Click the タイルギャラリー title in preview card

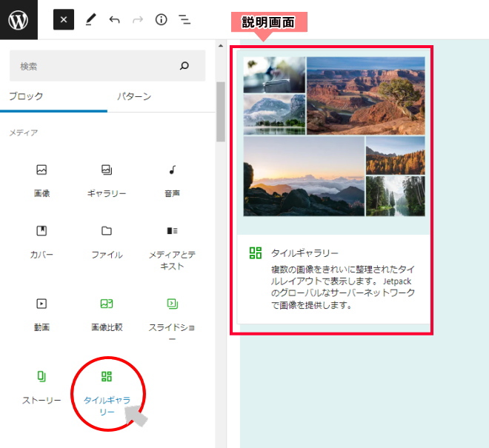[305, 253]
